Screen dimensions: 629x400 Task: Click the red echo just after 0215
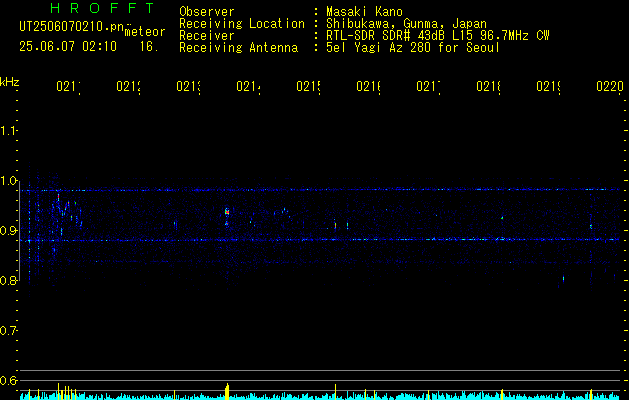pos(335,225)
